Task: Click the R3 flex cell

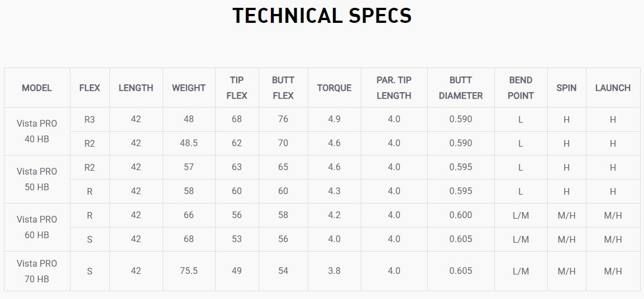Action: point(90,119)
